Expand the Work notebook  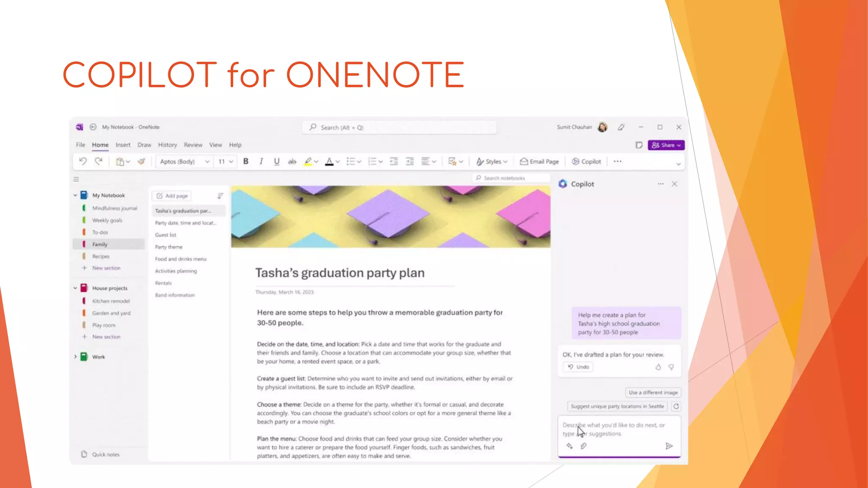click(x=75, y=357)
